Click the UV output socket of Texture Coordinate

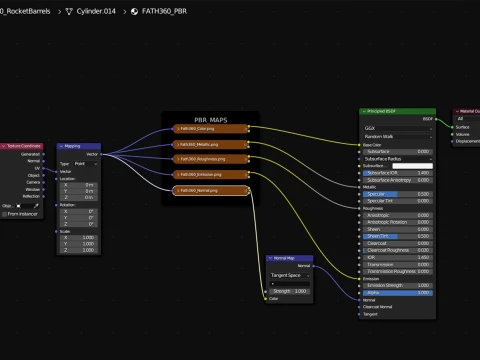pos(44,168)
